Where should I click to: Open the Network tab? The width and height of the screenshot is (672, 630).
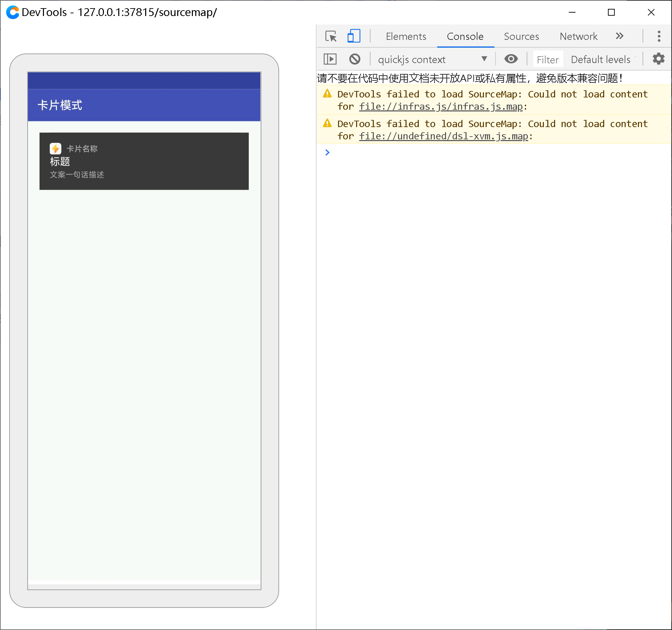(x=578, y=36)
